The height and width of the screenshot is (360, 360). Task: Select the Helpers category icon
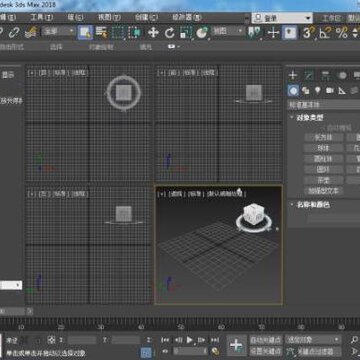(342, 90)
